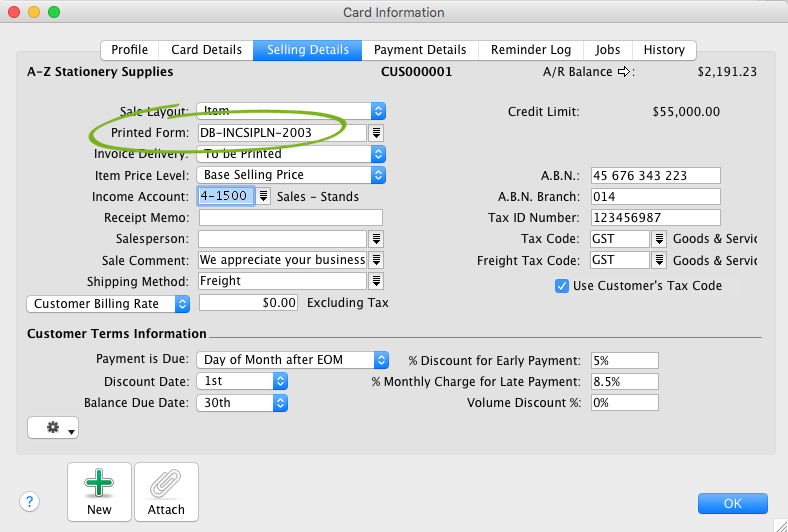
Task: Expand the Invoice Delivery dropdown
Action: [377, 154]
